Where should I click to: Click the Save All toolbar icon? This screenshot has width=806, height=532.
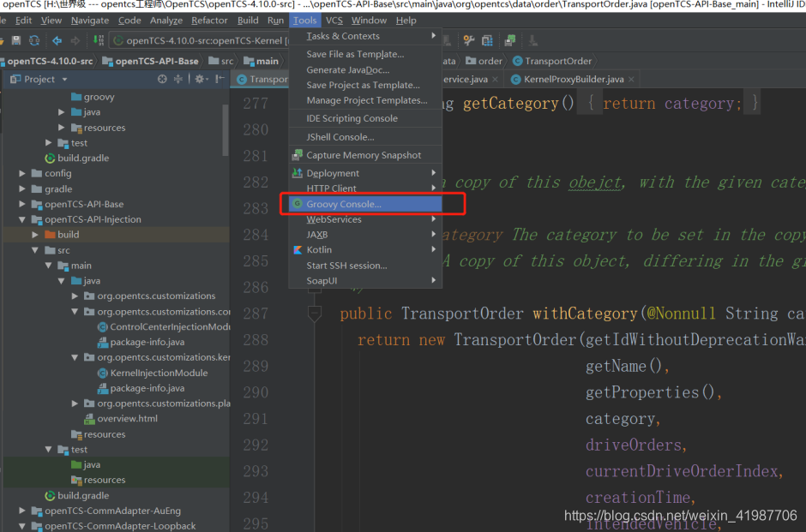(16, 40)
